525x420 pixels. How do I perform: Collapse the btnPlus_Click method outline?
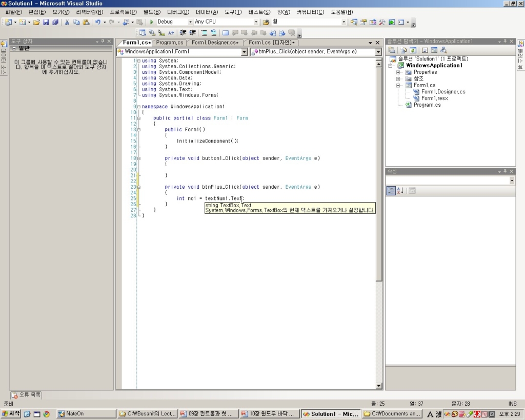point(138,187)
